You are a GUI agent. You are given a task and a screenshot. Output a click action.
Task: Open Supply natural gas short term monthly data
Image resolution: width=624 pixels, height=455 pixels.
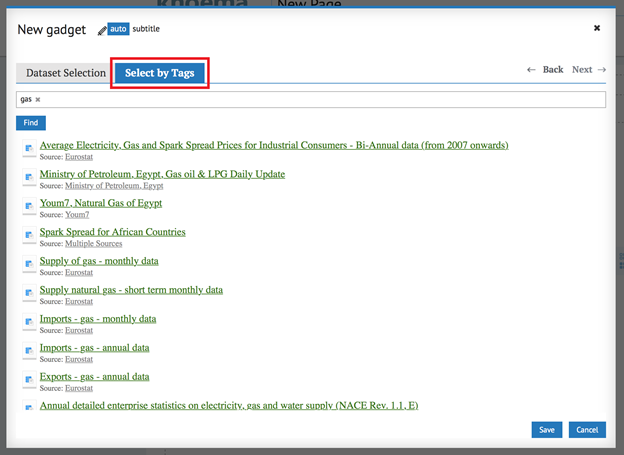(131, 290)
